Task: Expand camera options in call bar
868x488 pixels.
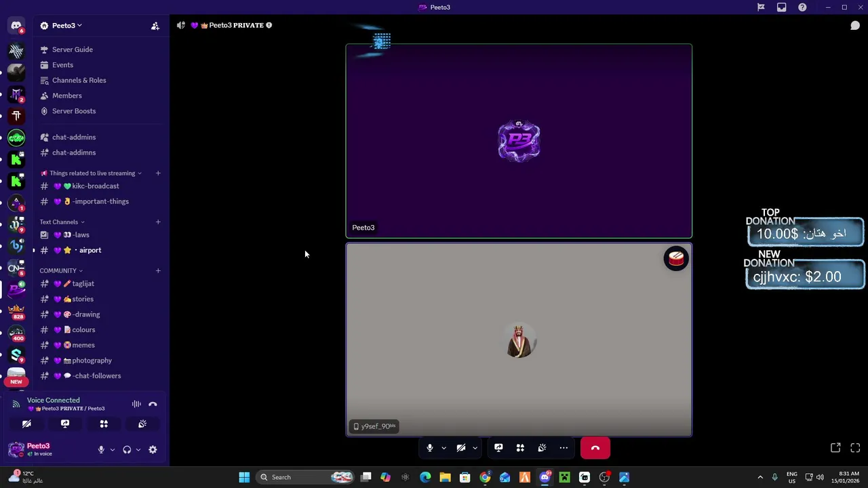Action: [x=475, y=448]
